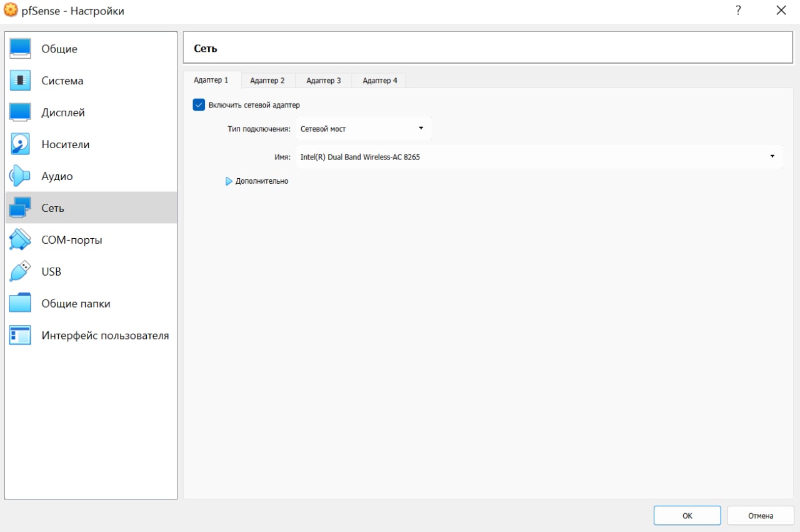Click the USB plug icon

point(20,272)
